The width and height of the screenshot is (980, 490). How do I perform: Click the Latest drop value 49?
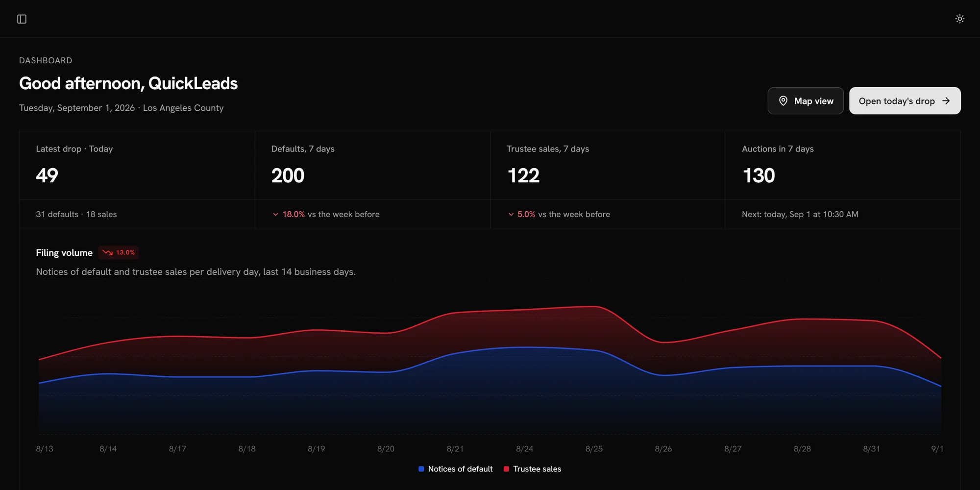[47, 175]
